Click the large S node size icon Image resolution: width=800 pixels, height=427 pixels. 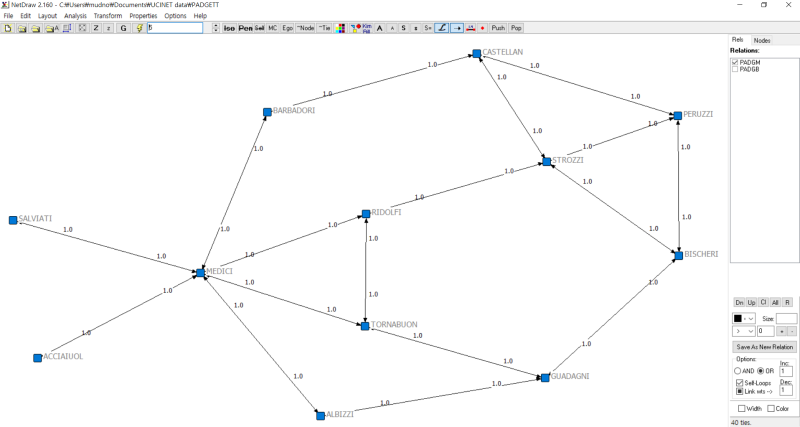(x=404, y=28)
